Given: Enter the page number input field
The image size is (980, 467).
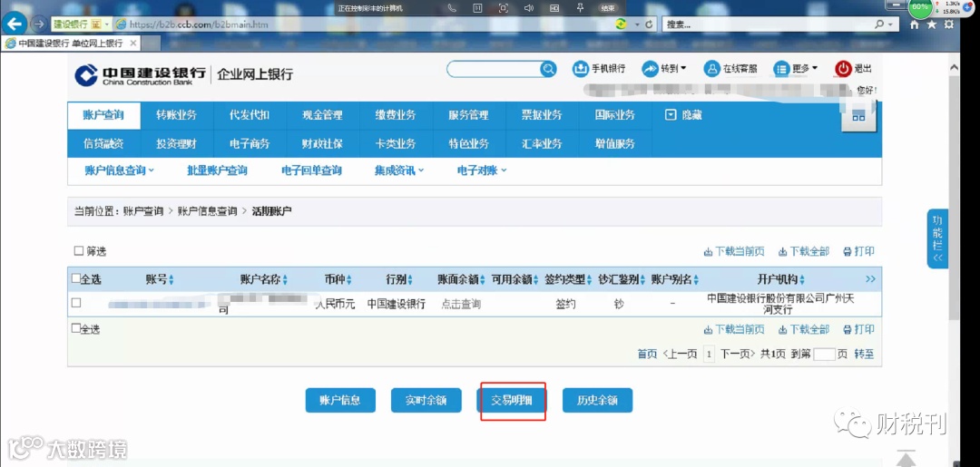Looking at the screenshot, I should click(x=824, y=354).
